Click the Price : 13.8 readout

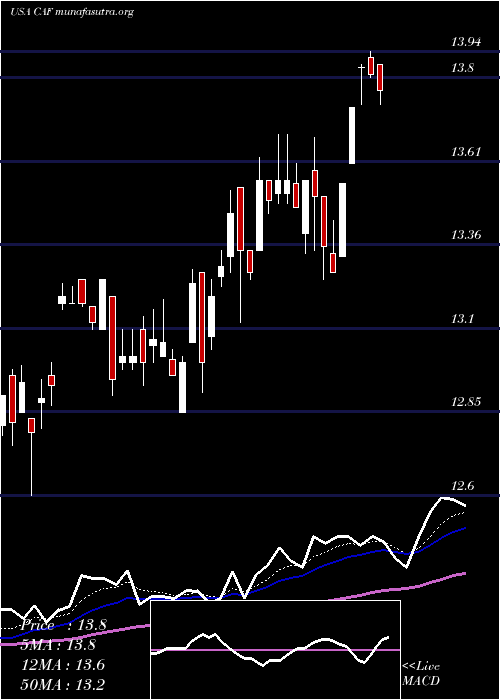64,625
